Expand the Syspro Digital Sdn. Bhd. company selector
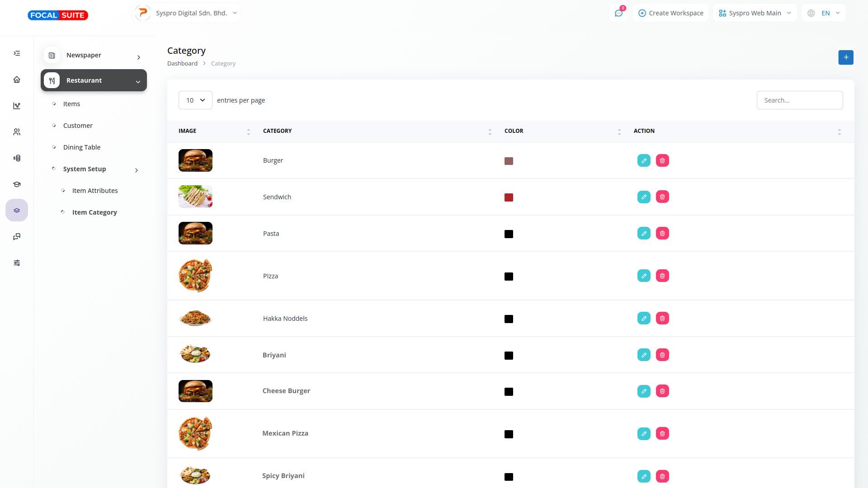Screen dimensions: 868x488 tap(187, 13)
